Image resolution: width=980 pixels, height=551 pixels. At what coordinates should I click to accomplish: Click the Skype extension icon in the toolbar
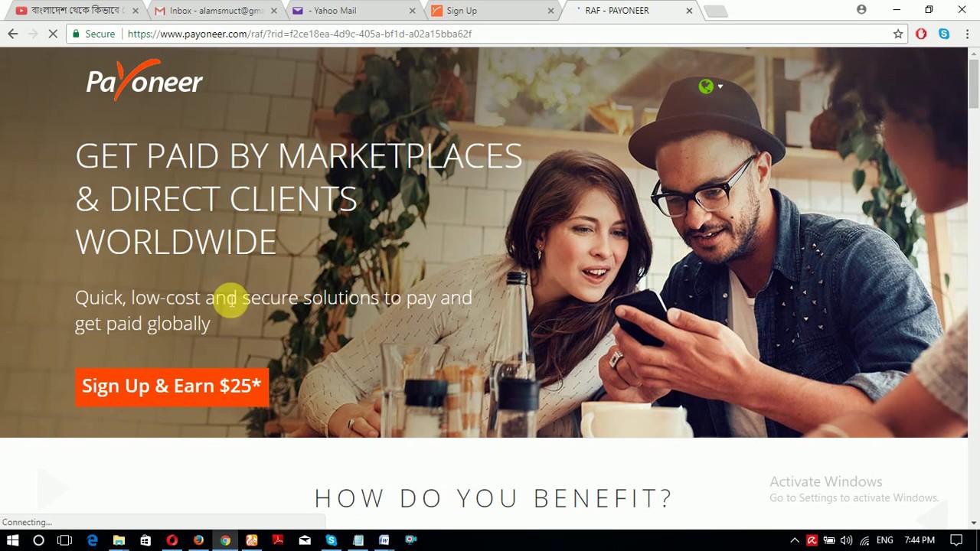click(x=944, y=34)
